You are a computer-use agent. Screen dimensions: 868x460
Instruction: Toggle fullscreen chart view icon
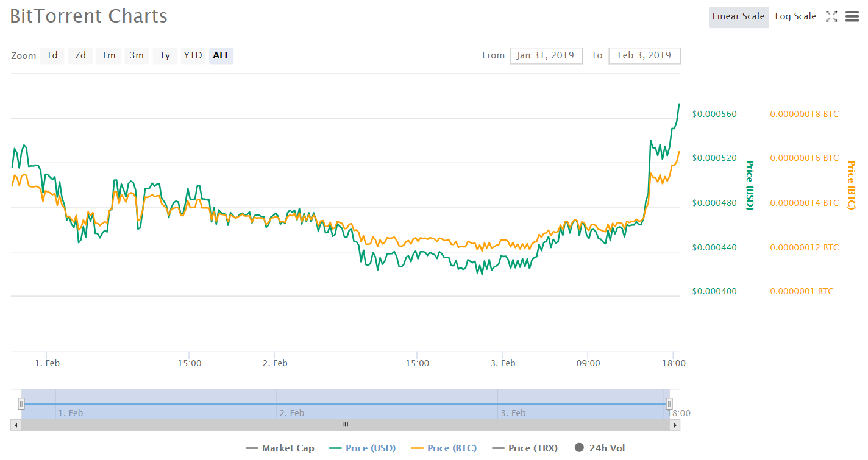click(831, 16)
